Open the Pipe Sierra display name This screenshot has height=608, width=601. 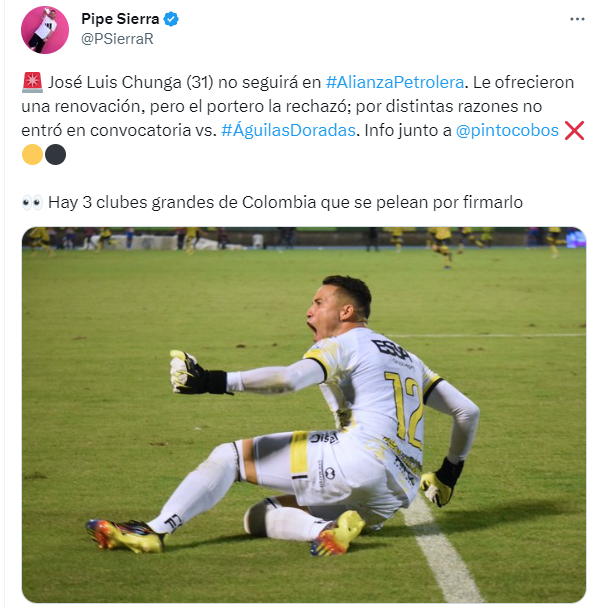tap(120, 19)
